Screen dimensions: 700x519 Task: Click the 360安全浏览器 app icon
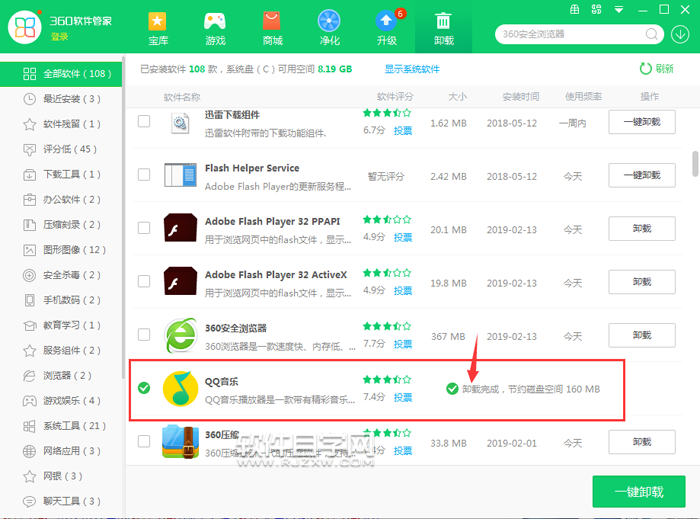[180, 335]
